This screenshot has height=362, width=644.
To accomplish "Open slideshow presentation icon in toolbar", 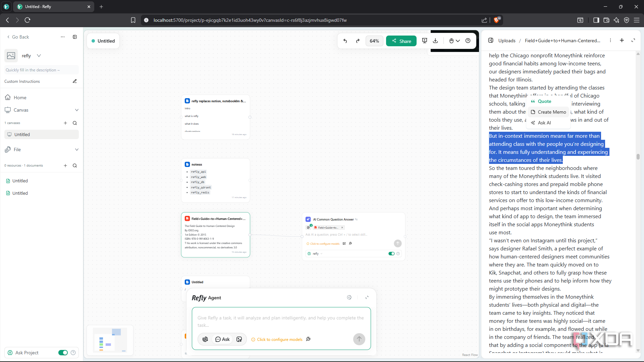I will [x=425, y=41].
